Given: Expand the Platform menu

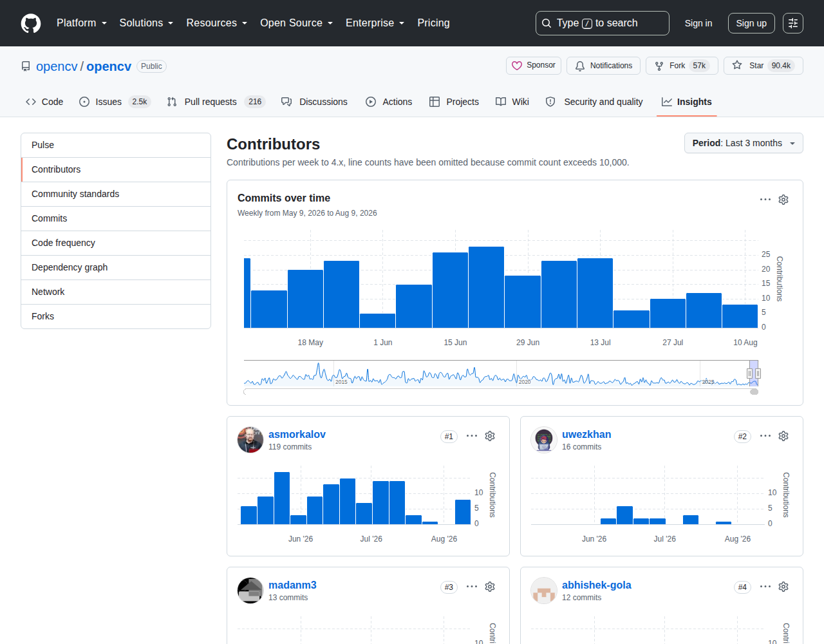Looking at the screenshot, I should click(x=82, y=23).
